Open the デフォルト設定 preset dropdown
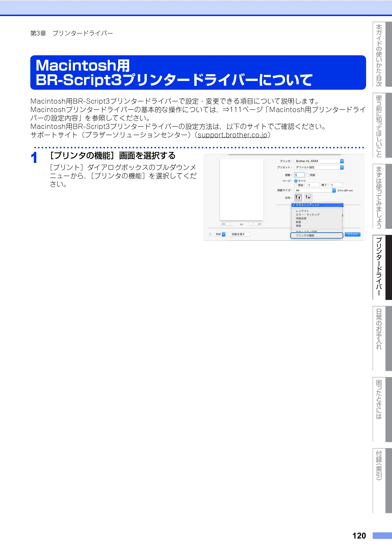The image size is (392, 554). [319, 167]
